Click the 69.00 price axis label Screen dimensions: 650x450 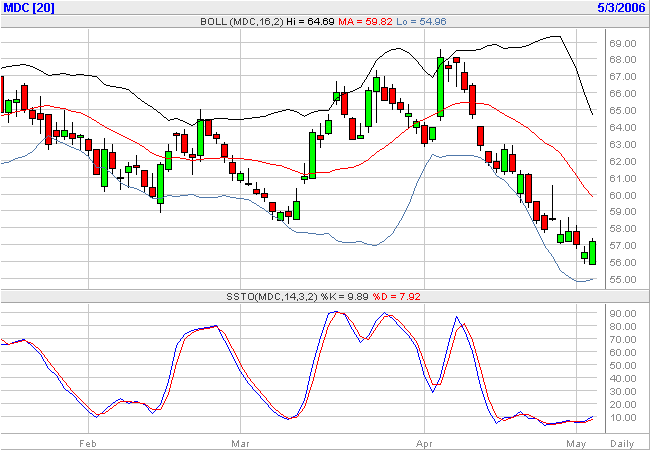(x=623, y=43)
